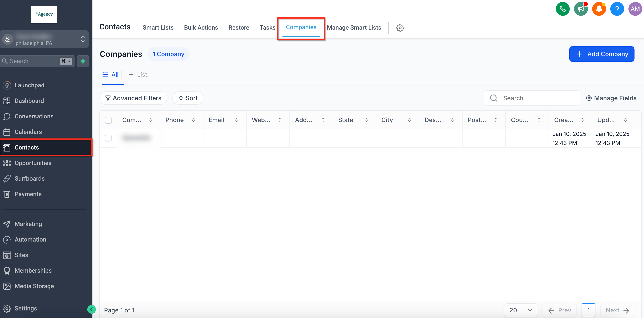Click the green phone dialer icon
The height and width of the screenshot is (318, 644).
[563, 9]
